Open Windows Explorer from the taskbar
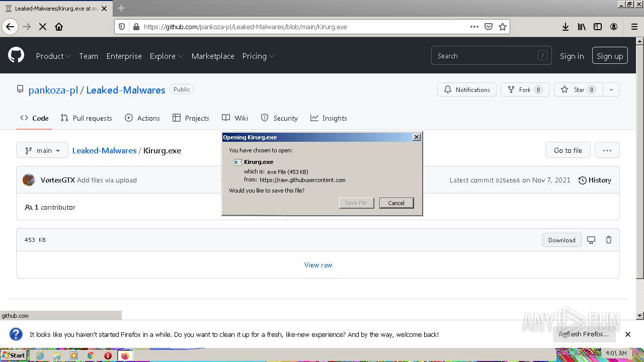The image size is (644, 362). (57, 355)
